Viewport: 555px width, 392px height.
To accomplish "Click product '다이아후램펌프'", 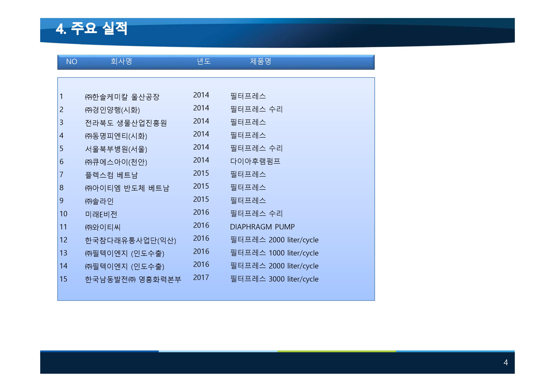I will 255,161.
